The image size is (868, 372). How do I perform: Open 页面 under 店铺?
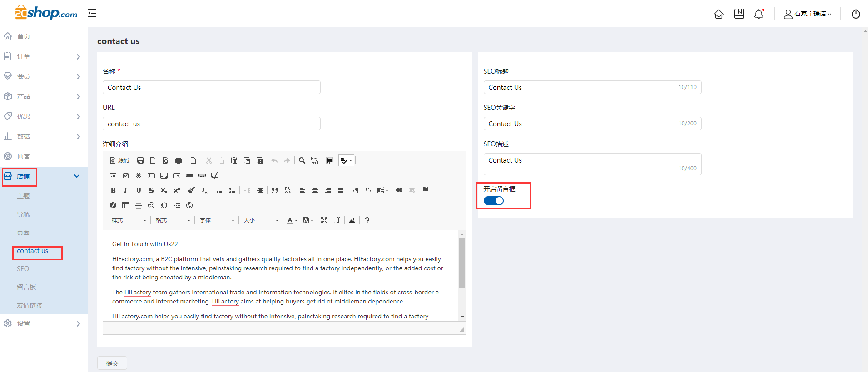pos(23,233)
